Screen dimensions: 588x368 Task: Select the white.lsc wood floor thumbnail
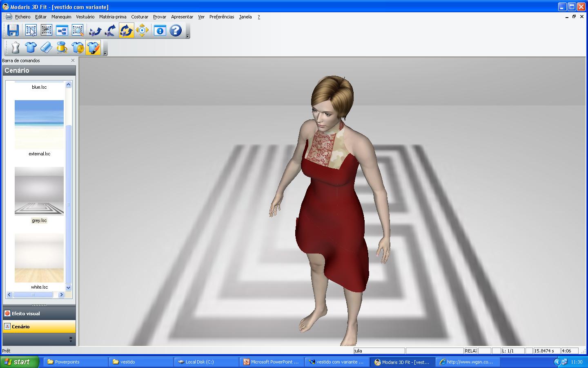[x=39, y=258]
